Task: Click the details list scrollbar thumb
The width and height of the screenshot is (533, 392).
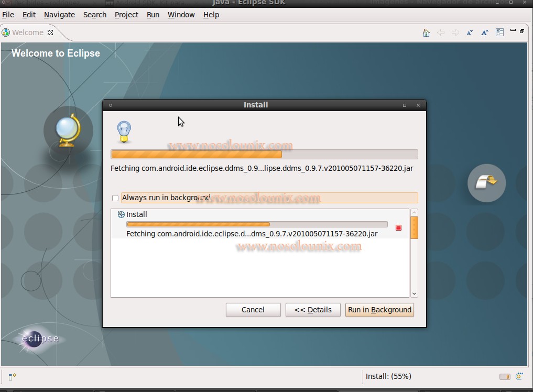Action: coord(414,227)
